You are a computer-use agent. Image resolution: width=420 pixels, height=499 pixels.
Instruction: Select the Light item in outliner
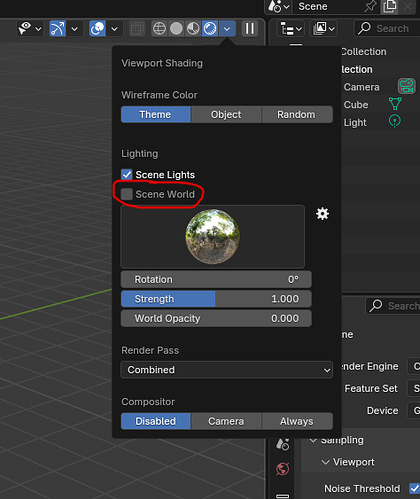point(355,123)
